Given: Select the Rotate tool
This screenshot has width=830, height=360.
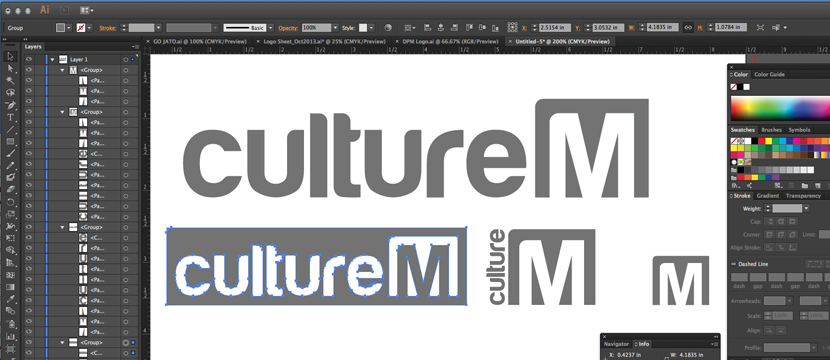Looking at the screenshot, I should click(x=11, y=202).
